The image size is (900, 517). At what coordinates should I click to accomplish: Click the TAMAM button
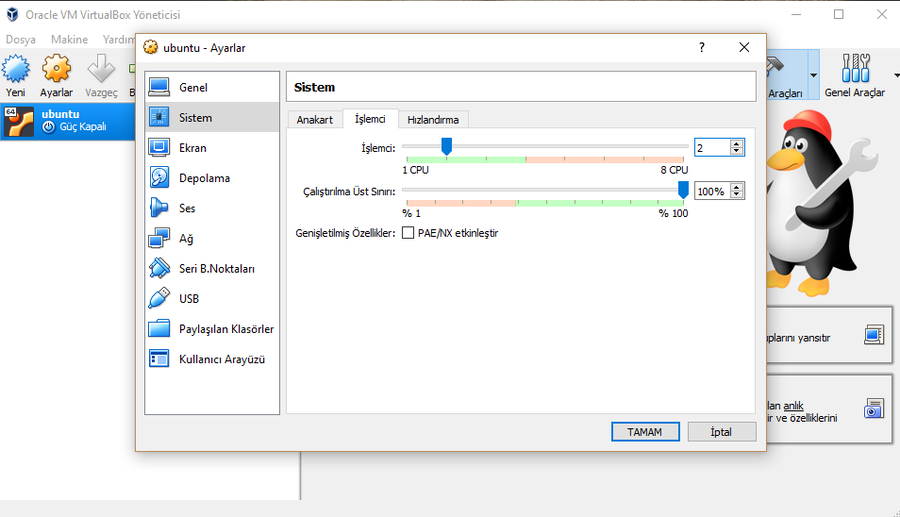(x=645, y=432)
